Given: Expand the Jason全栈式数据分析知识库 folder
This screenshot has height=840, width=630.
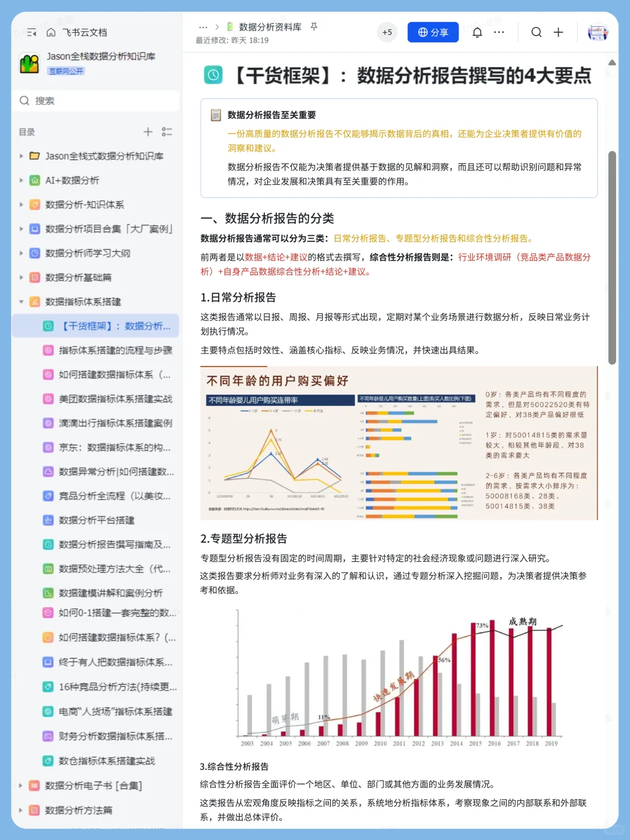Looking at the screenshot, I should point(22,156).
